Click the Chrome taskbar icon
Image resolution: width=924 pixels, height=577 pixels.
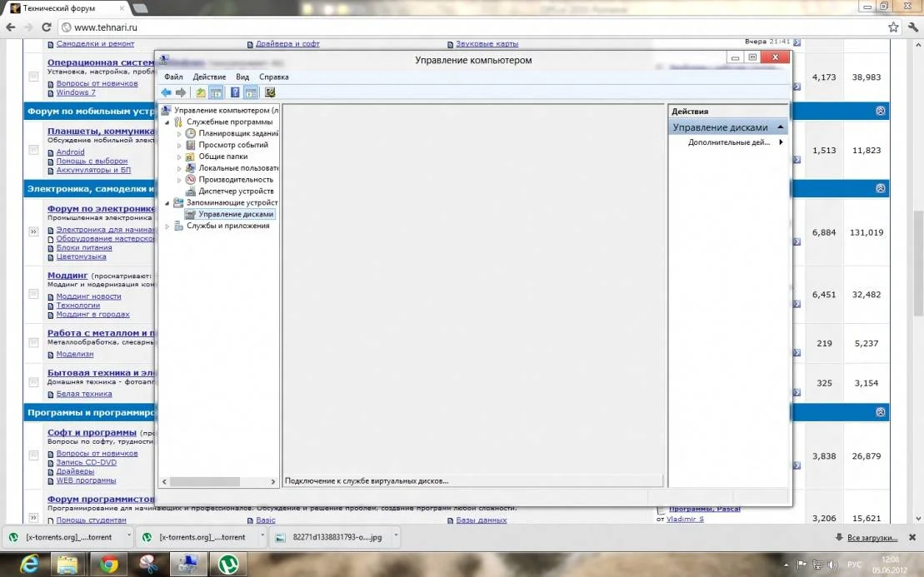(107, 565)
